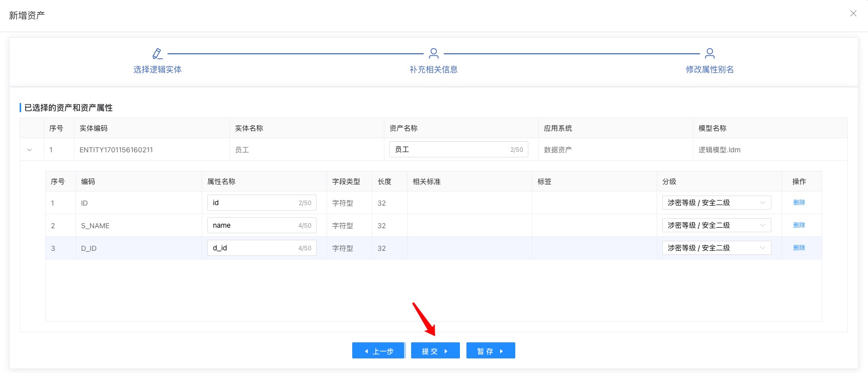
Task: Click the 模型名称 column header
Action: (713, 128)
